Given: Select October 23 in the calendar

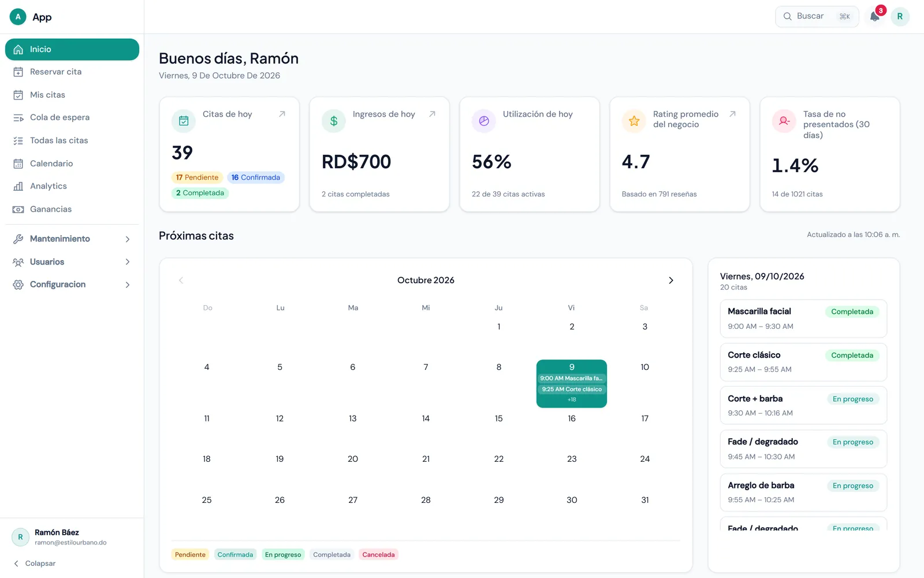Looking at the screenshot, I should pos(572,459).
